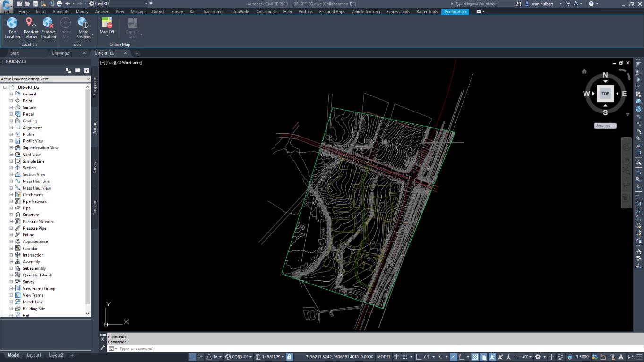
Task: Toggle the drawing grid display in status bar
Action: pyautogui.click(x=397, y=357)
